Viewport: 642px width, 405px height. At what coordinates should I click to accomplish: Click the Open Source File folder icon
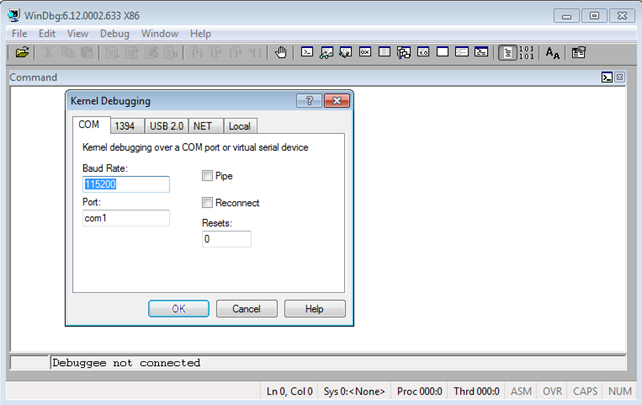coord(22,53)
